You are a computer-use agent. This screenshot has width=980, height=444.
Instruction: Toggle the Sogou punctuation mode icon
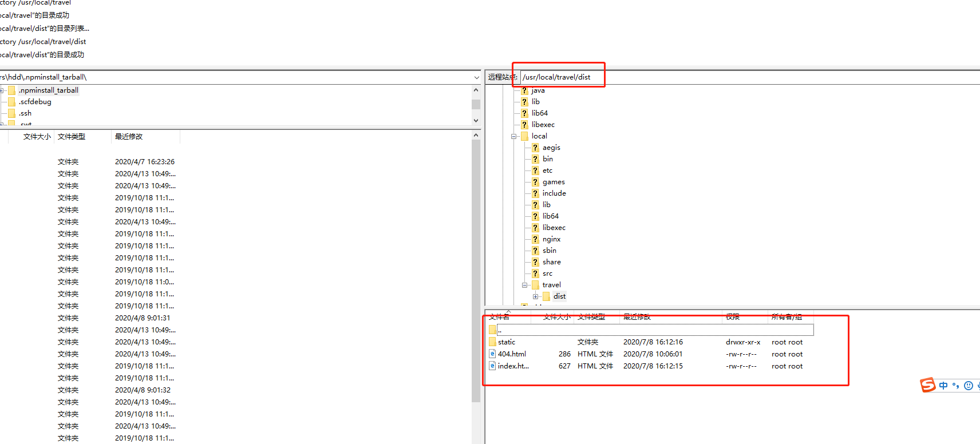click(x=955, y=386)
